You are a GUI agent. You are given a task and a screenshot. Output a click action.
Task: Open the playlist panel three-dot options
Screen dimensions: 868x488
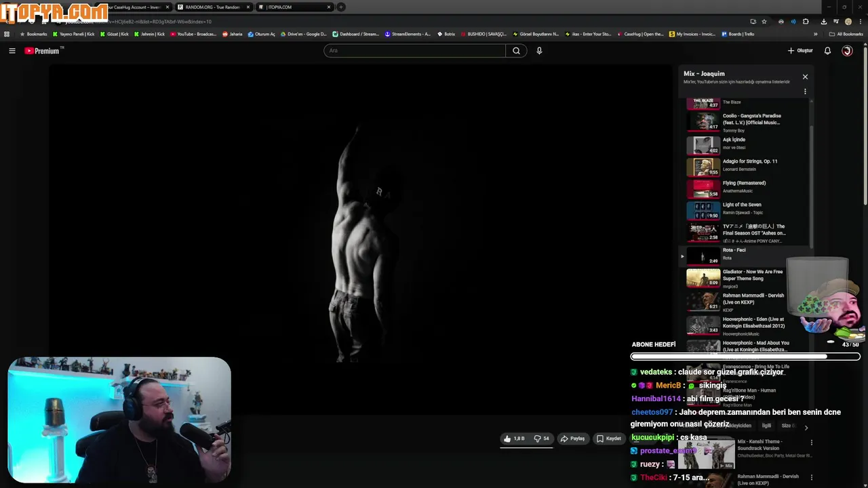[805, 91]
